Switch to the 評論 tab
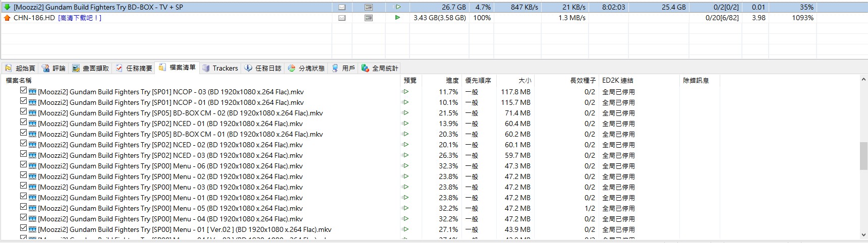868x243 pixels. pyautogui.click(x=53, y=68)
